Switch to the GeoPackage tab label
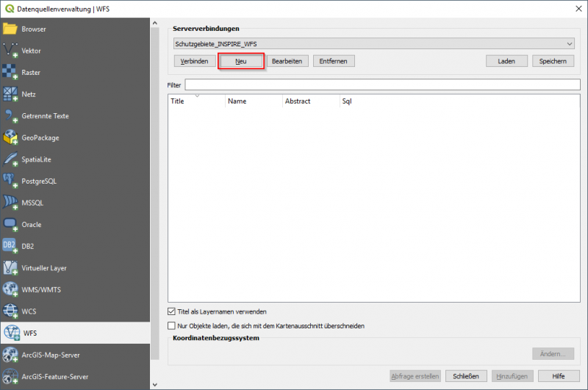This screenshot has width=588, height=390. (x=40, y=137)
